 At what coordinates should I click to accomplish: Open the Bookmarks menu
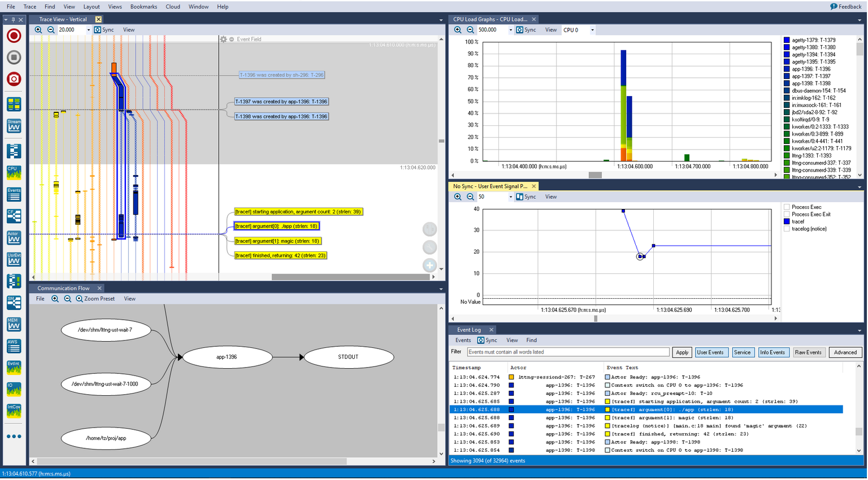click(x=144, y=7)
